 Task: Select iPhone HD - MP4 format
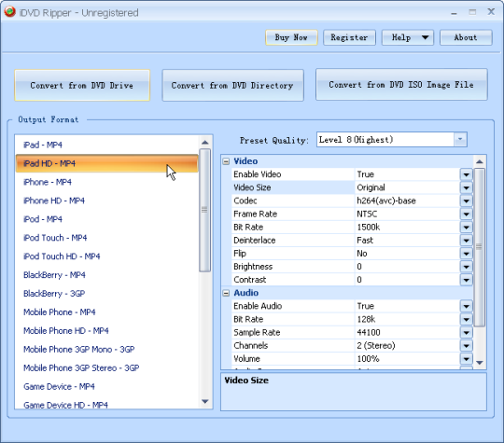coord(54,201)
